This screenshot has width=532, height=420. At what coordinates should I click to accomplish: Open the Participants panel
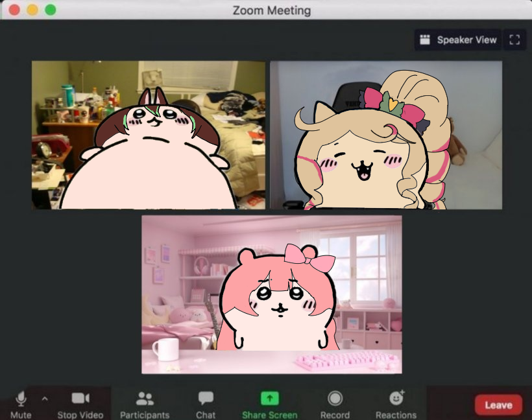coord(145,404)
